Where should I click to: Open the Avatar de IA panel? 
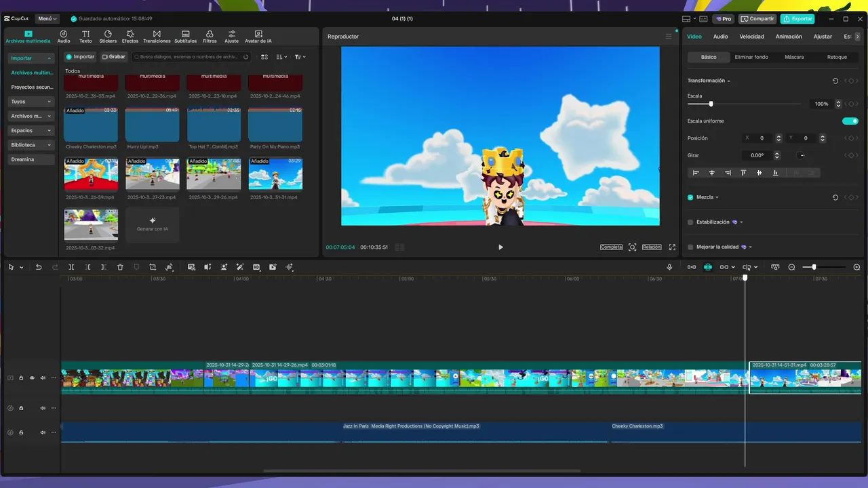coord(258,37)
